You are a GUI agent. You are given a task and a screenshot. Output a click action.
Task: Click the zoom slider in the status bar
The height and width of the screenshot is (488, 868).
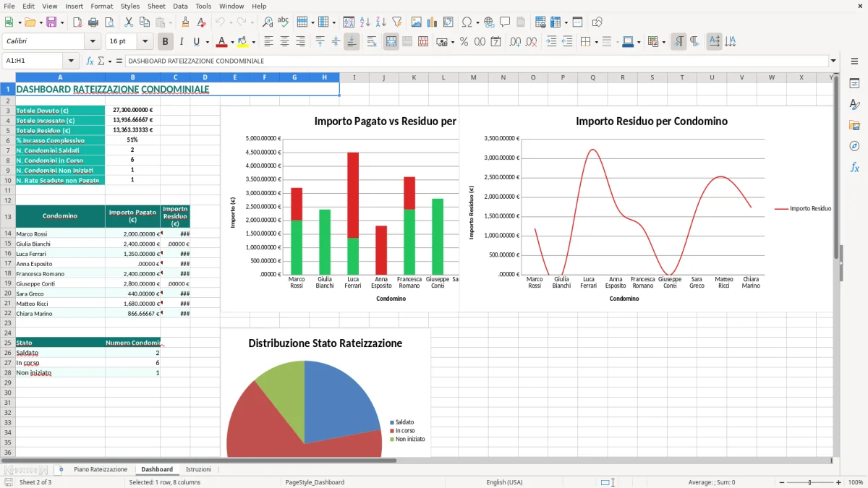click(x=810, y=482)
